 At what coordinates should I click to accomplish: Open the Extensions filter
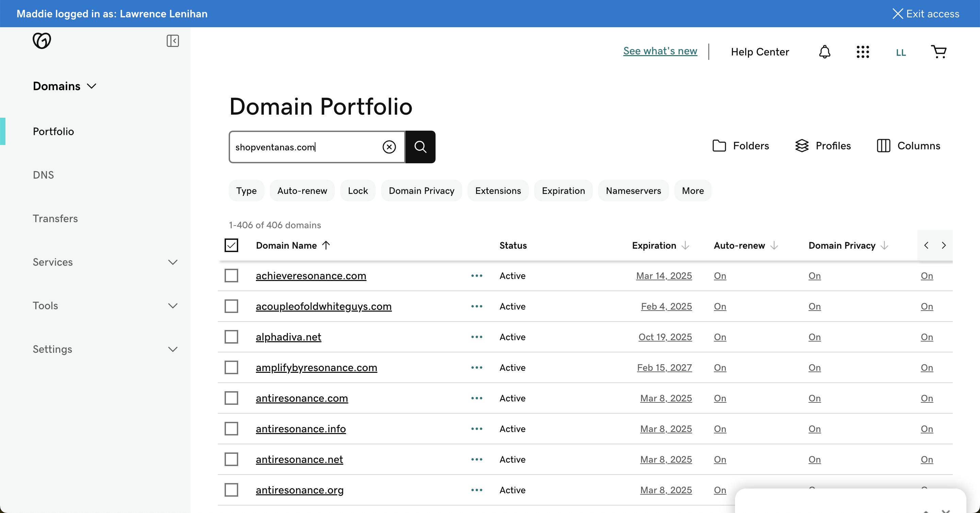498,191
